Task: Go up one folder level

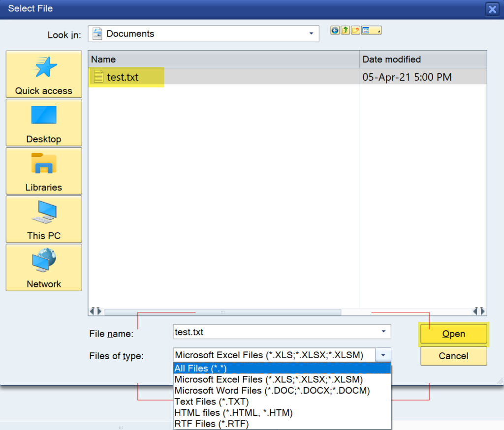Action: [x=345, y=31]
